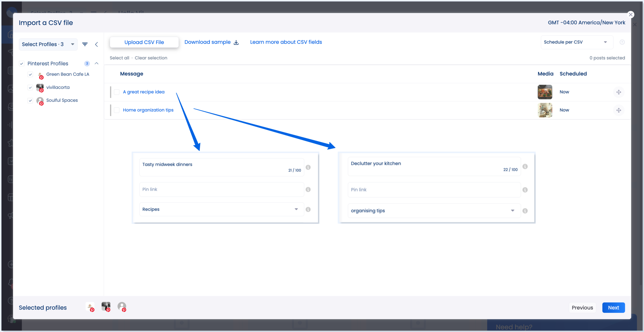Select the Home organization tips post checkbox
The height and width of the screenshot is (332, 644).
[x=117, y=110]
